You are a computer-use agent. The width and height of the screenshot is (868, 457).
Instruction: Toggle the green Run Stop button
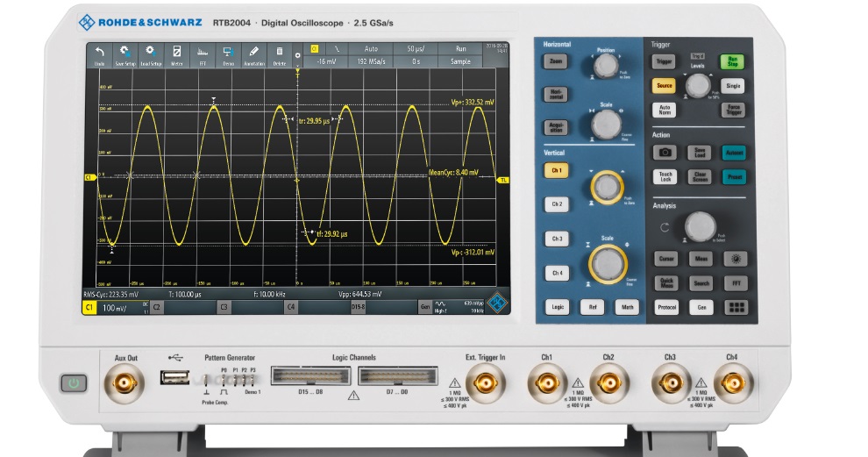(x=732, y=61)
